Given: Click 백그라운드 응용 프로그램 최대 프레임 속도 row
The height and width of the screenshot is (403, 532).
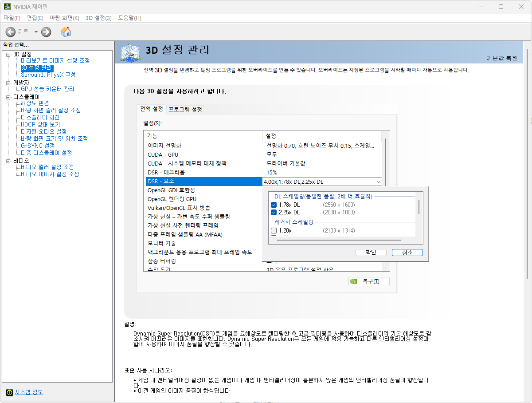Looking at the screenshot, I should pyautogui.click(x=204, y=252).
